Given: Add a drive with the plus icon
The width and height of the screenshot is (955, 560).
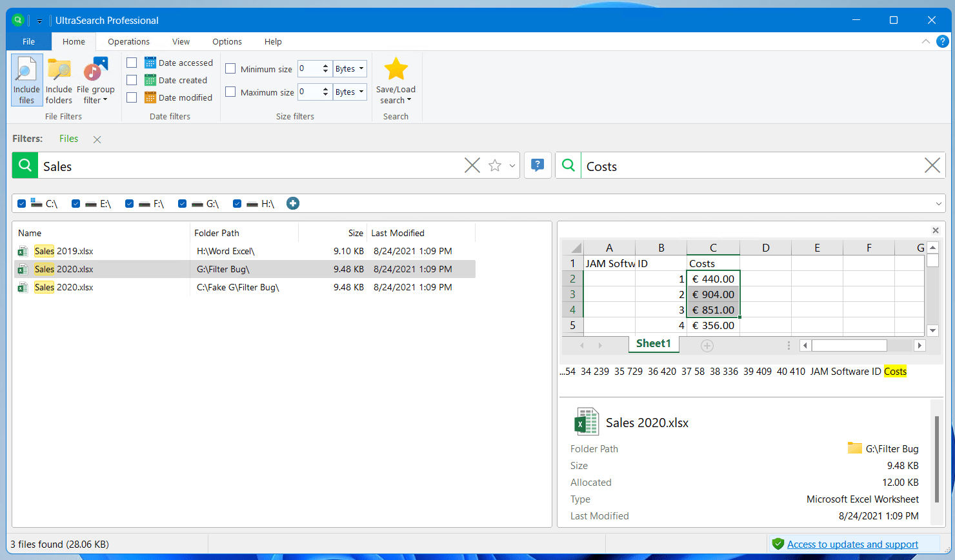Looking at the screenshot, I should [293, 203].
